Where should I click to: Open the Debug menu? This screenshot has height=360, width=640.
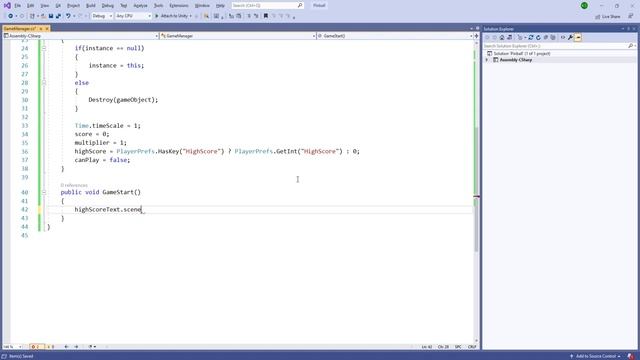108,6
